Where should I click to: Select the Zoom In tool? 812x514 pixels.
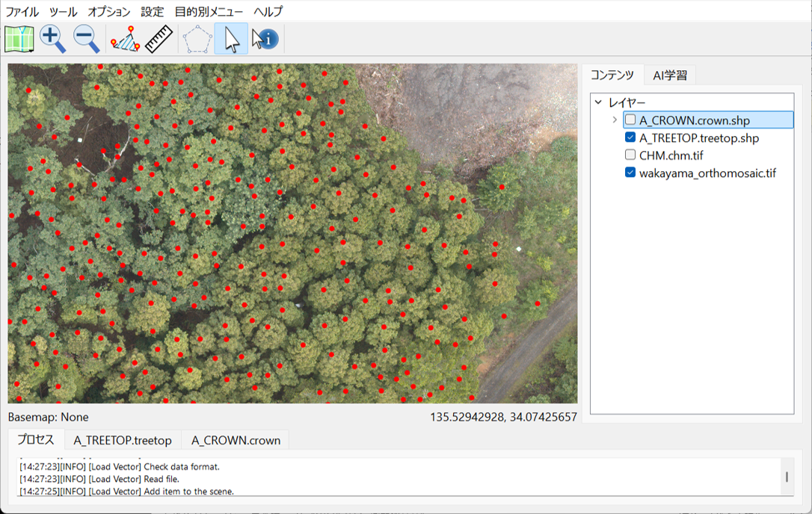tap(52, 39)
